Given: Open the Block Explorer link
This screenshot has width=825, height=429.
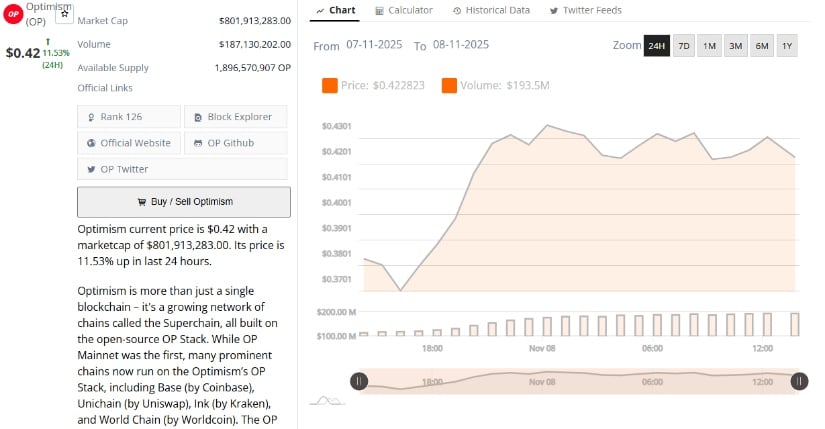Looking at the screenshot, I should (x=234, y=117).
